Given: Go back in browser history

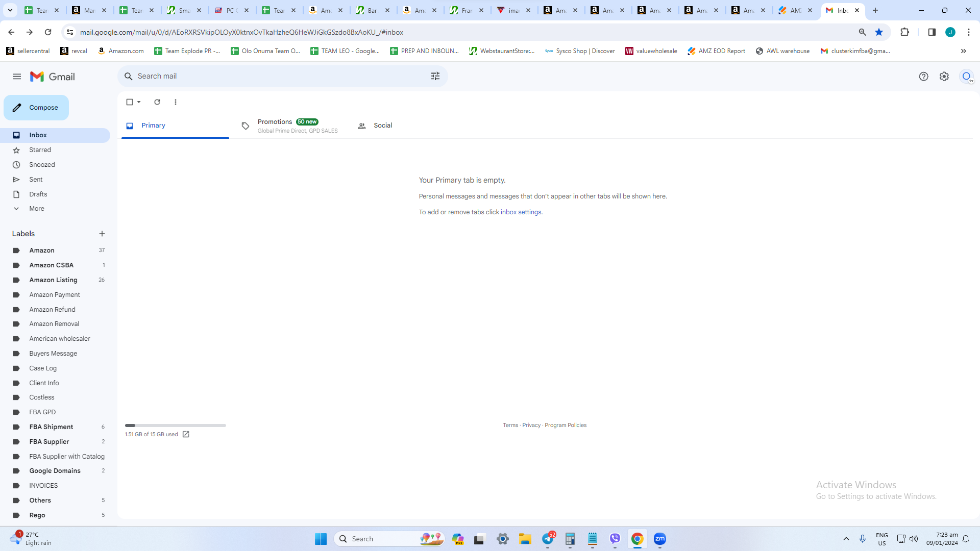Looking at the screenshot, I should (11, 32).
